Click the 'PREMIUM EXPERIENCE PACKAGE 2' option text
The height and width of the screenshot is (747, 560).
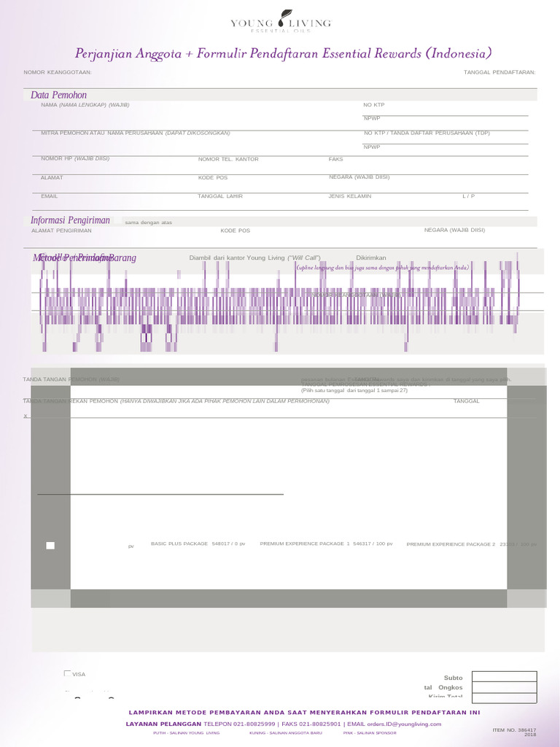(x=451, y=544)
